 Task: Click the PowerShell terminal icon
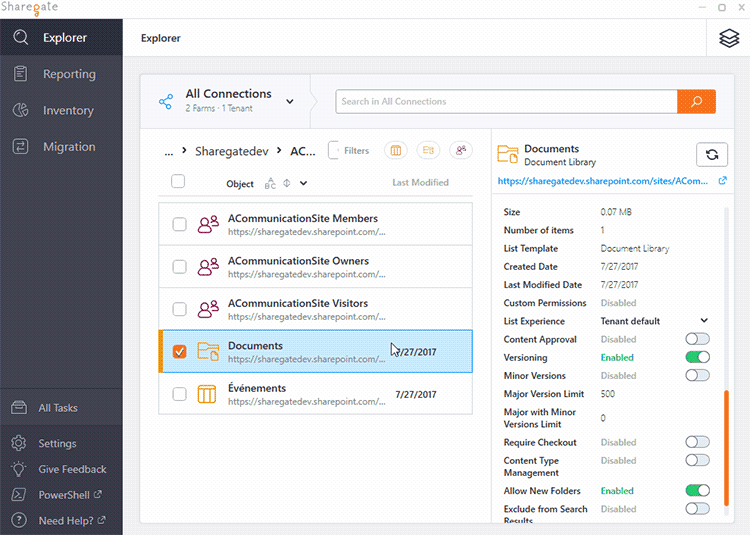click(x=19, y=494)
